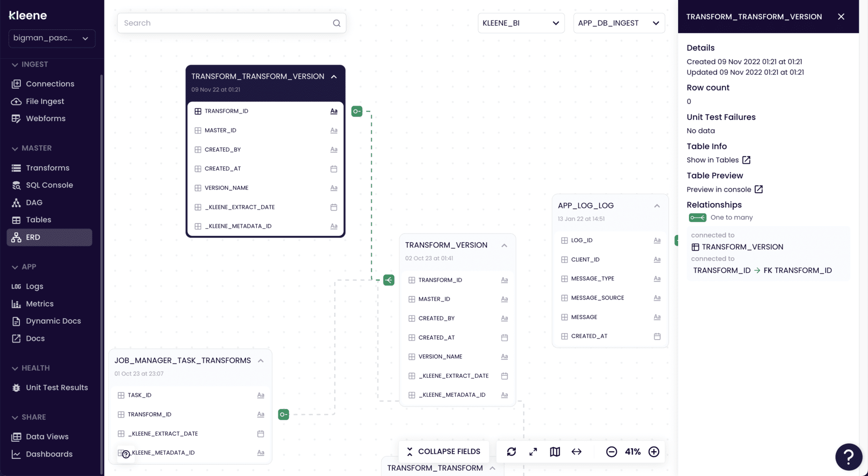This screenshot has width=868, height=476.
Task: Click the refresh diagram icon in bottom toolbar
Action: pos(511,452)
